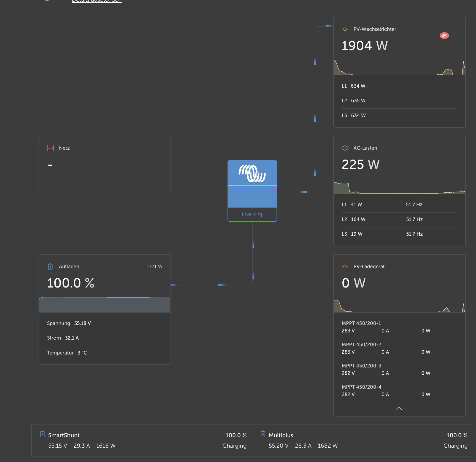Click the Inverting status label
476x462 pixels.
pyautogui.click(x=252, y=214)
